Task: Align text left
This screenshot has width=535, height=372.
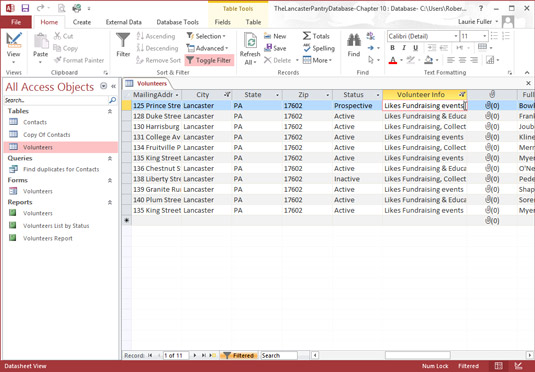Action: tap(451, 60)
